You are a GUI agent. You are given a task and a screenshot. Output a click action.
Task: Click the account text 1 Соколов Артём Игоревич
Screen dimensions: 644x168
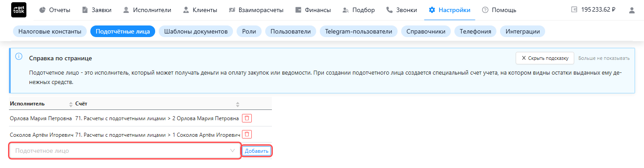(x=206, y=134)
